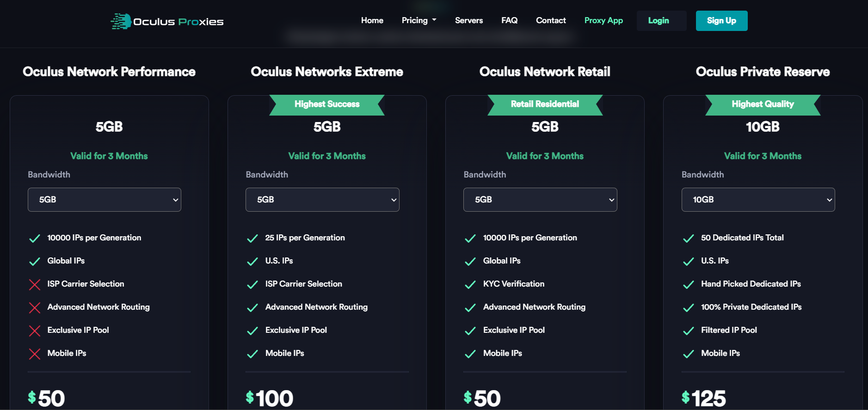Open Extreme plan bandwidth dropdown
The height and width of the screenshot is (410, 868).
[322, 200]
